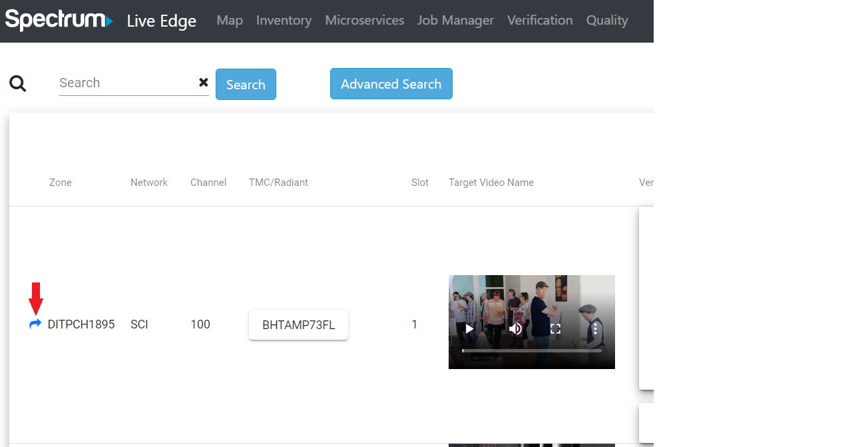Open Job Manager page
Screen dimensions: 868x447
(455, 21)
